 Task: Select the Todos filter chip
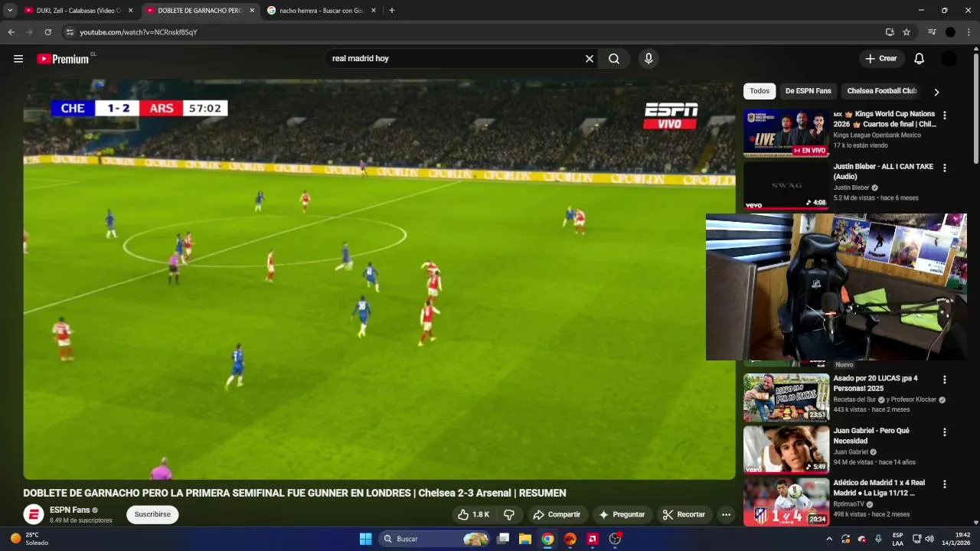pos(759,91)
